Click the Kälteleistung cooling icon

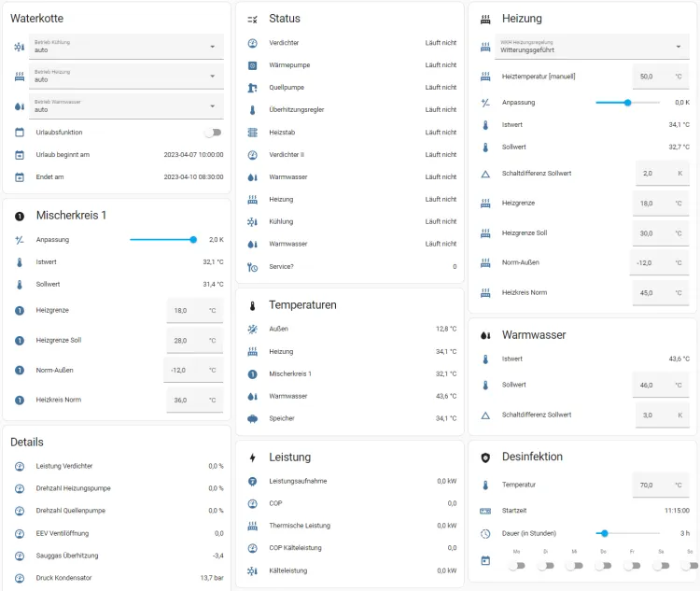point(252,570)
